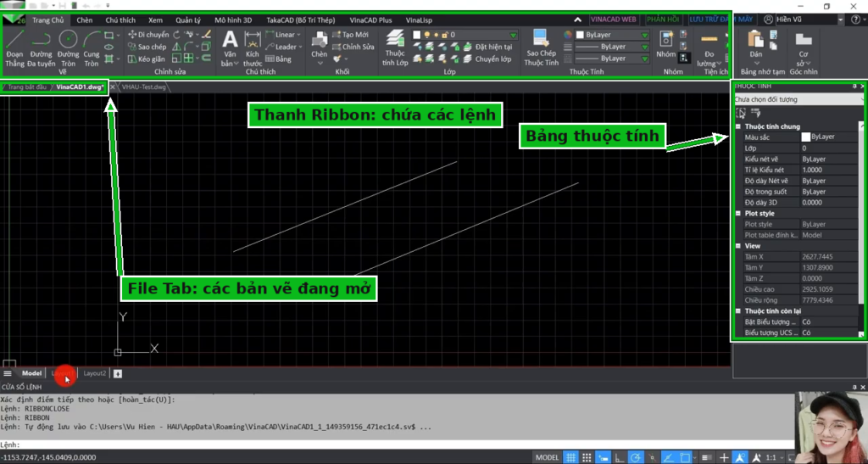Switch to Layout2 tab
The height and width of the screenshot is (464, 868).
(95, 373)
